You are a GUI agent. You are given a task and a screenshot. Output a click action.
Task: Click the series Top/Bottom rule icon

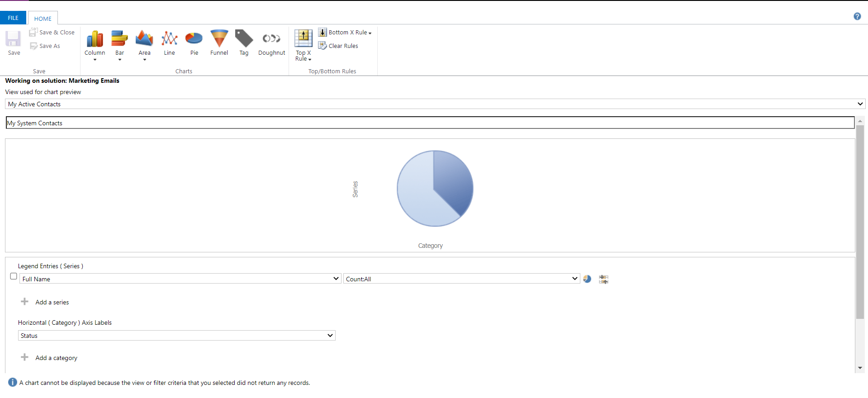tap(603, 279)
